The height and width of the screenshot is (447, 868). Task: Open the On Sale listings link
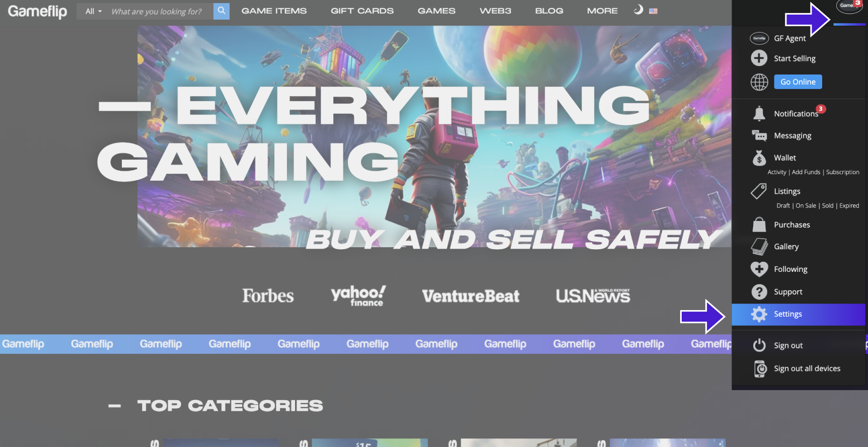[x=806, y=206]
